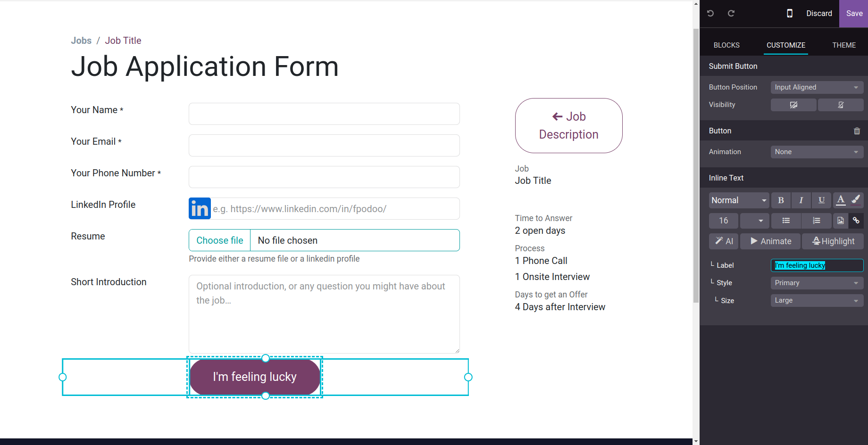Open the background color paintbrush picker
Screen dimensions: 868x445
[x=856, y=200]
